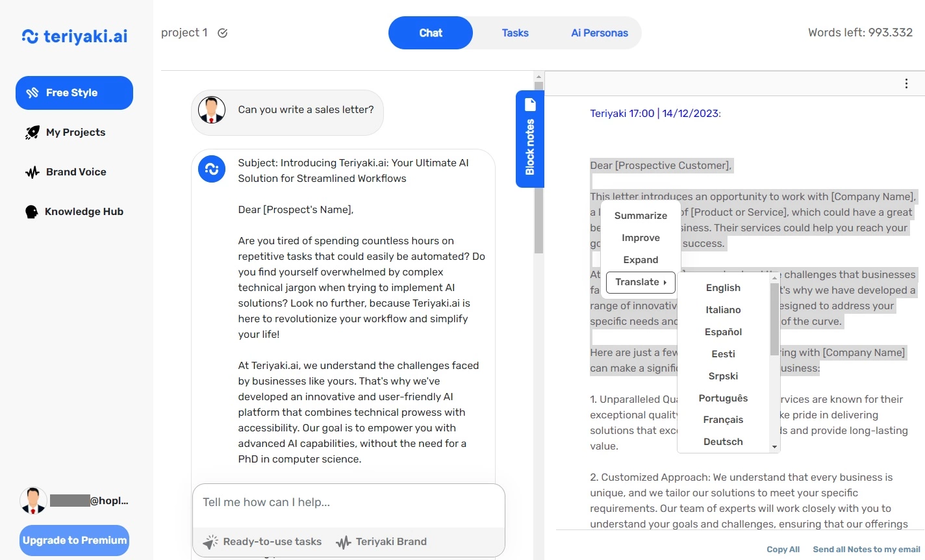Choose Expand from context menu

pyautogui.click(x=640, y=260)
